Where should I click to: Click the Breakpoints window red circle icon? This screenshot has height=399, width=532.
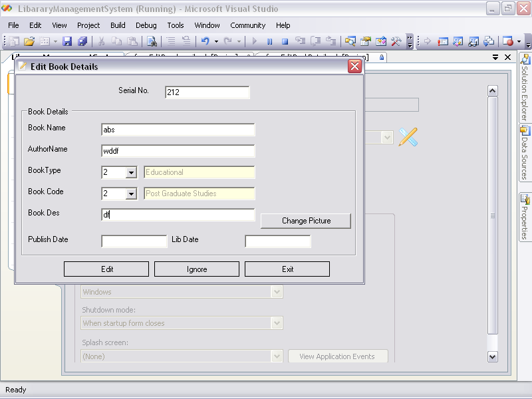(508, 41)
